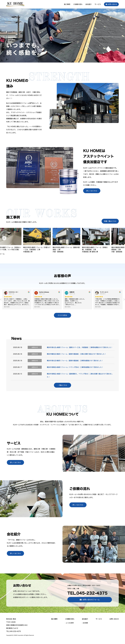Expand 続きを読む on ひろひろヒーロー review
Screen dimensions: 125x644
7,307
